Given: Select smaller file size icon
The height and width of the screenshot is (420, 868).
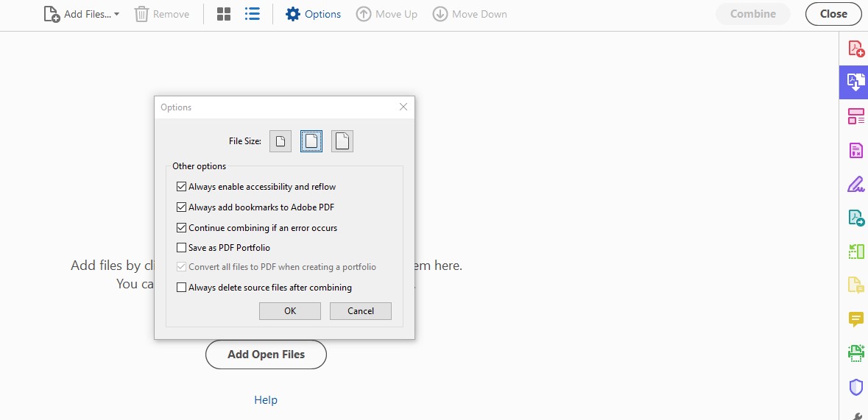Looking at the screenshot, I should click(280, 141).
